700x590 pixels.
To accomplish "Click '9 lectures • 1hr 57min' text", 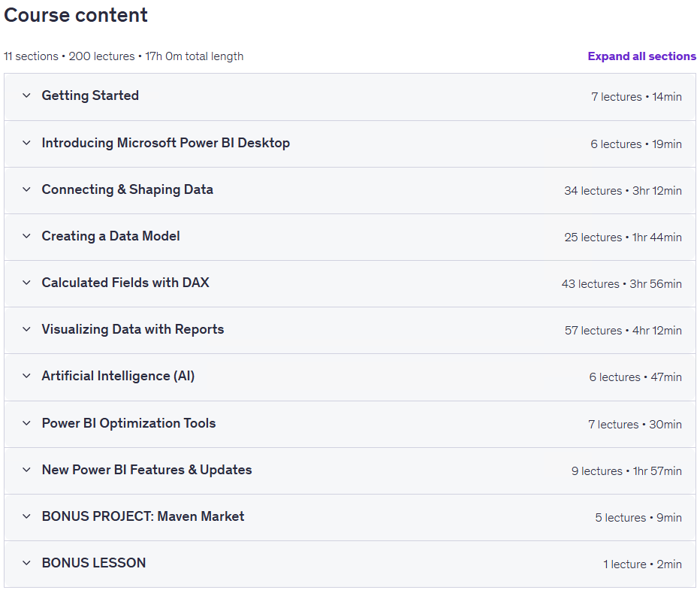I will [x=626, y=471].
